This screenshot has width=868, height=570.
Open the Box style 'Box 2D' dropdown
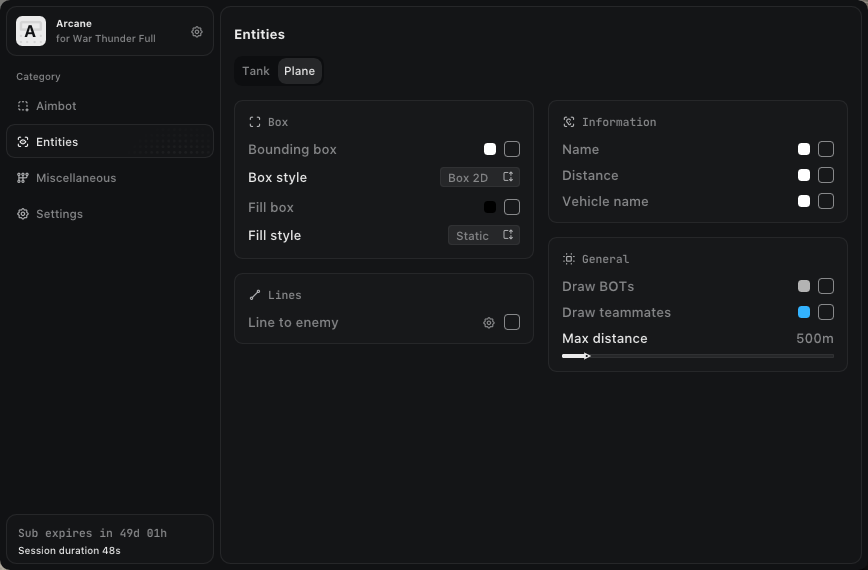pos(480,177)
